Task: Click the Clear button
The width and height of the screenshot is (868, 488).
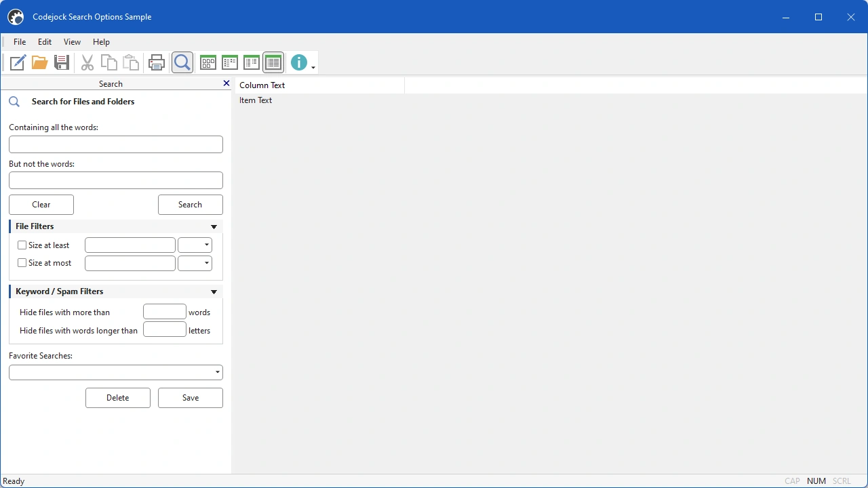Action: coord(41,205)
